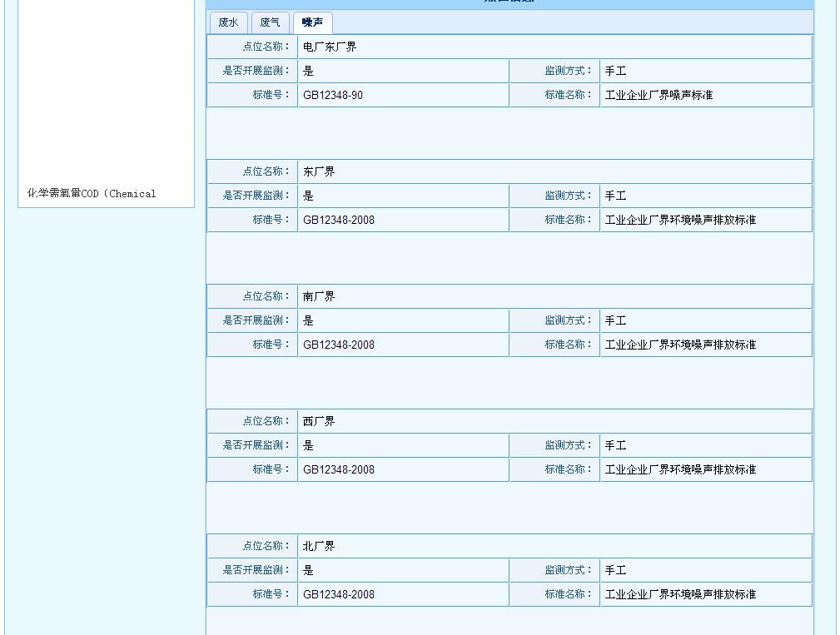The image size is (840, 635).
Task: Open the 废气 (waste gas) tab
Action: (x=269, y=22)
